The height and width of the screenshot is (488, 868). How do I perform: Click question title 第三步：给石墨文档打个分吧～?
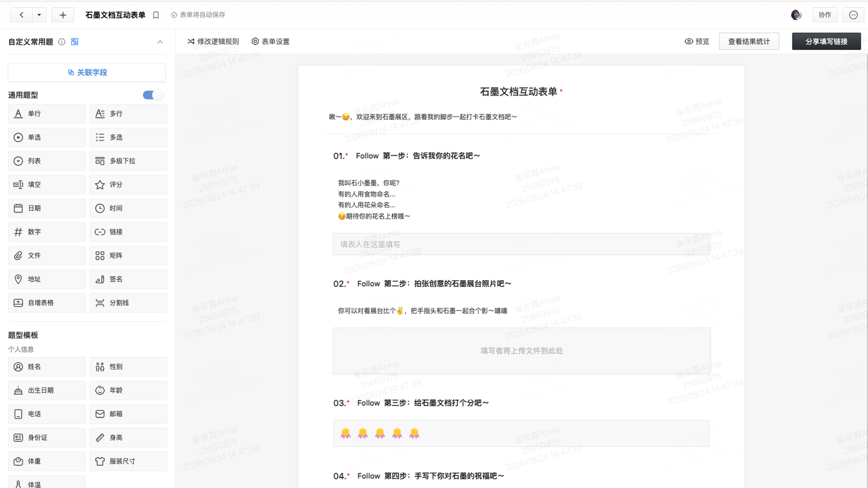point(436,403)
